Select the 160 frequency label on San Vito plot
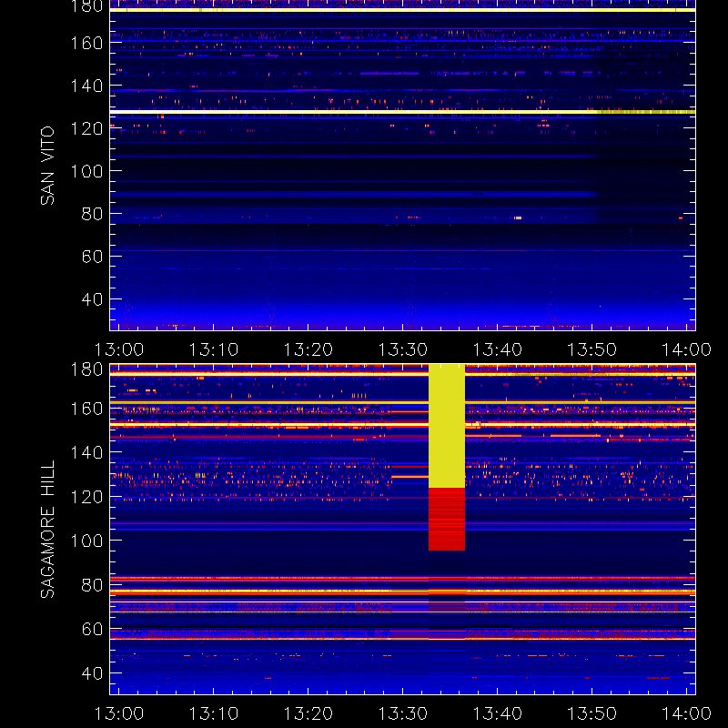The image size is (728, 728). point(86,43)
